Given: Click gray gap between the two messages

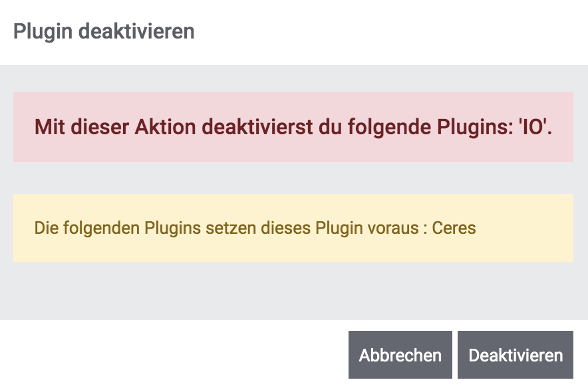Looking at the screenshot, I should [x=293, y=178].
